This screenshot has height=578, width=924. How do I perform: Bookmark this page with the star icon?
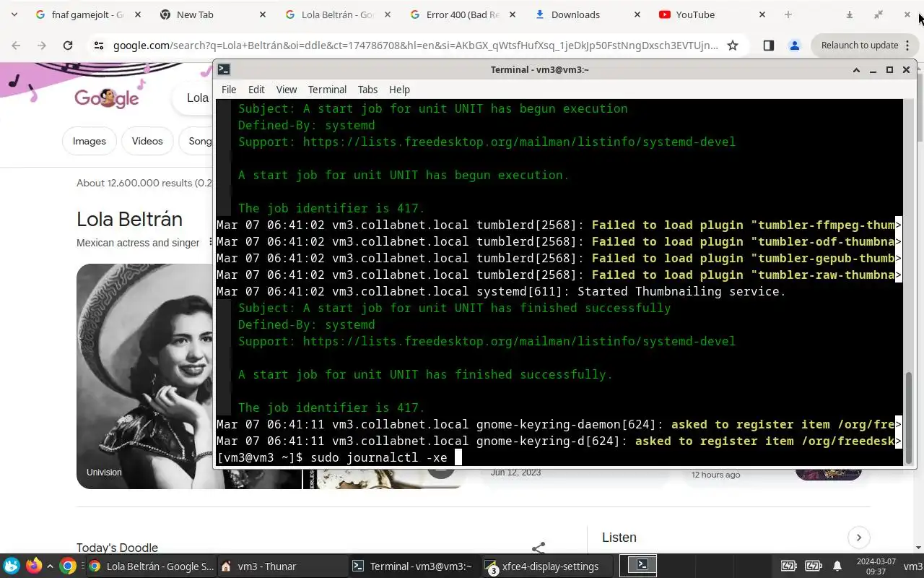tap(733, 46)
